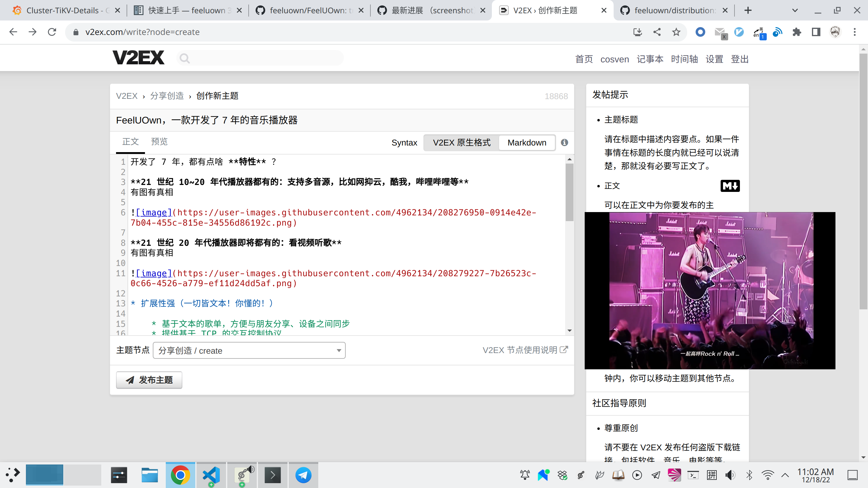
Task: Click the editor vertical scrollbar thumb
Action: click(x=569, y=192)
